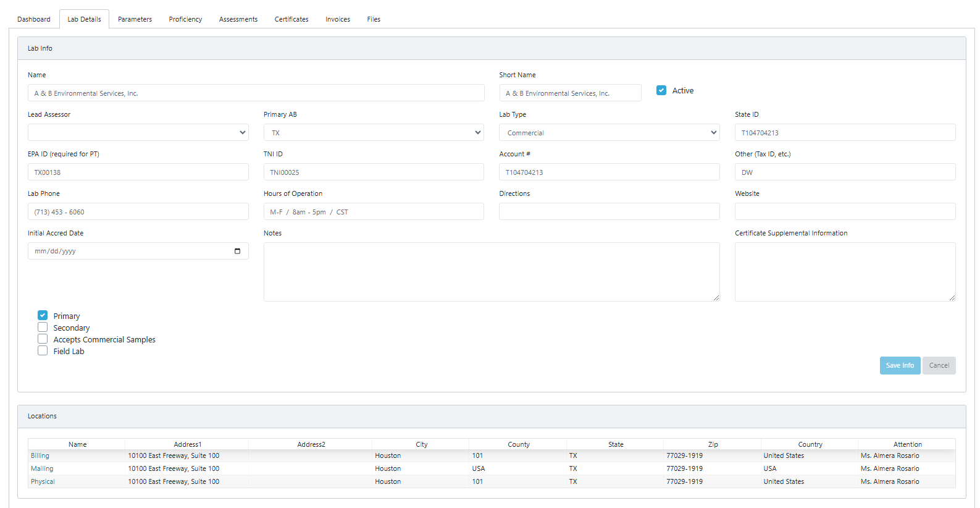
Task: Open the Parameters tab
Action: (x=135, y=19)
